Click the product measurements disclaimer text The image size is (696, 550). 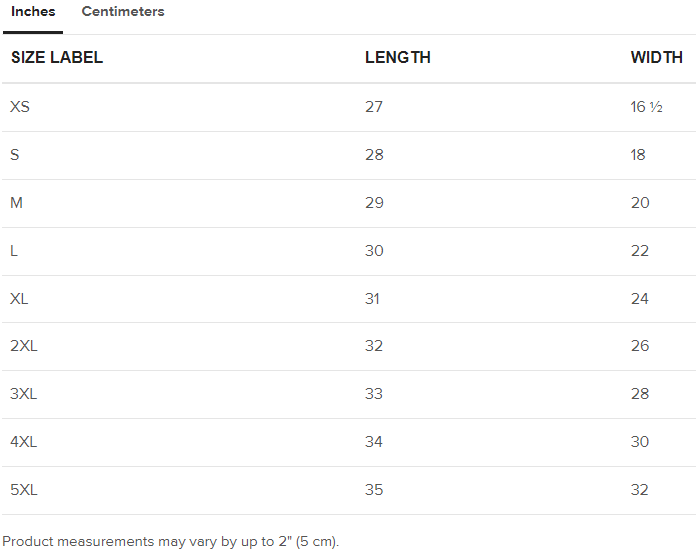coord(171,542)
